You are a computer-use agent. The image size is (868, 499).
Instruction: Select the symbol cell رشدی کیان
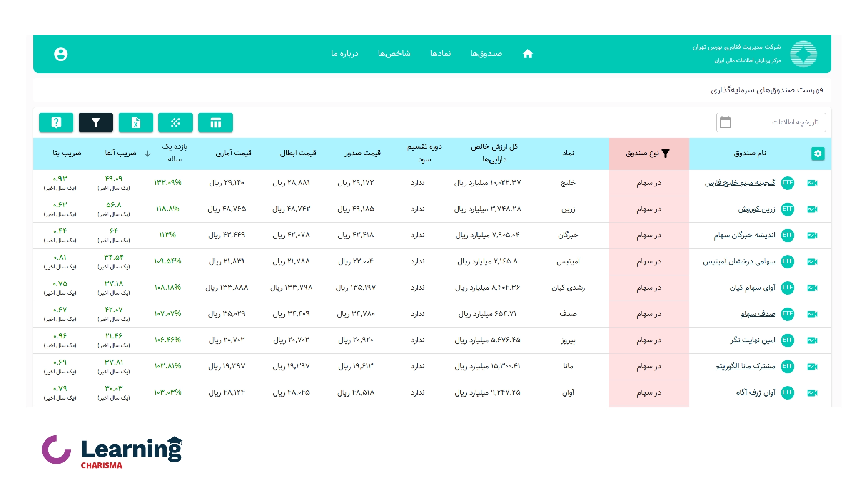coord(568,288)
